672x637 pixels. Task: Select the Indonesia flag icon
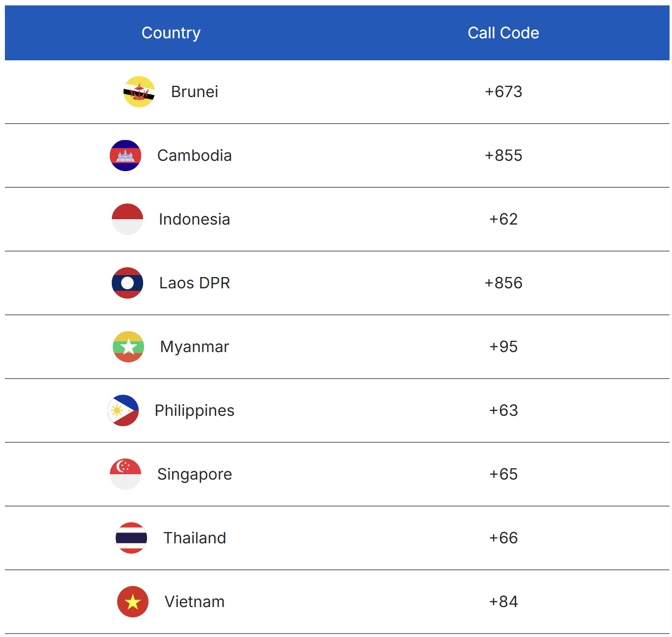click(127, 219)
